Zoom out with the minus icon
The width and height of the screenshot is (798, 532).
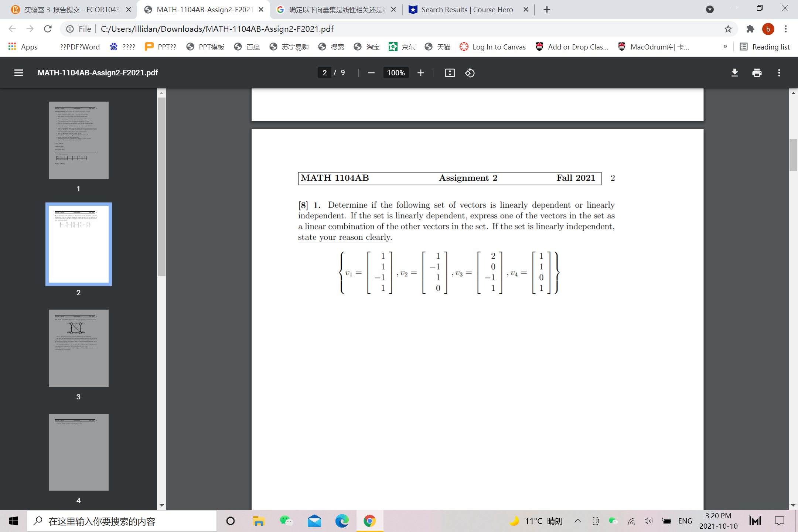point(371,73)
